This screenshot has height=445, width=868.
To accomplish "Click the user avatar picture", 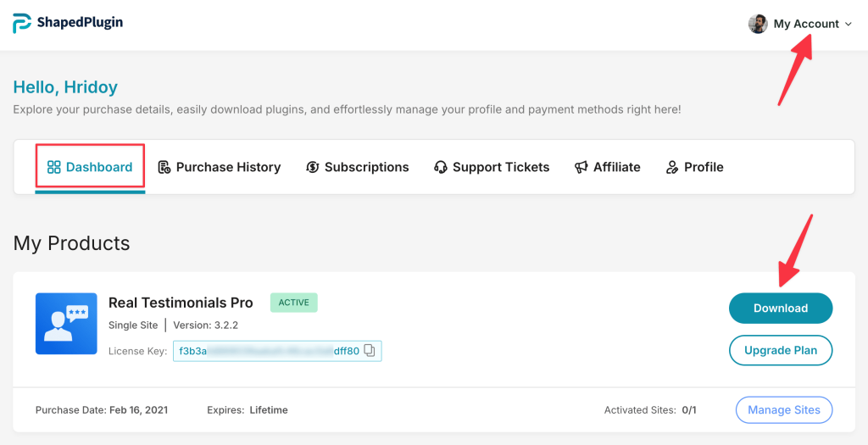I will (x=758, y=24).
